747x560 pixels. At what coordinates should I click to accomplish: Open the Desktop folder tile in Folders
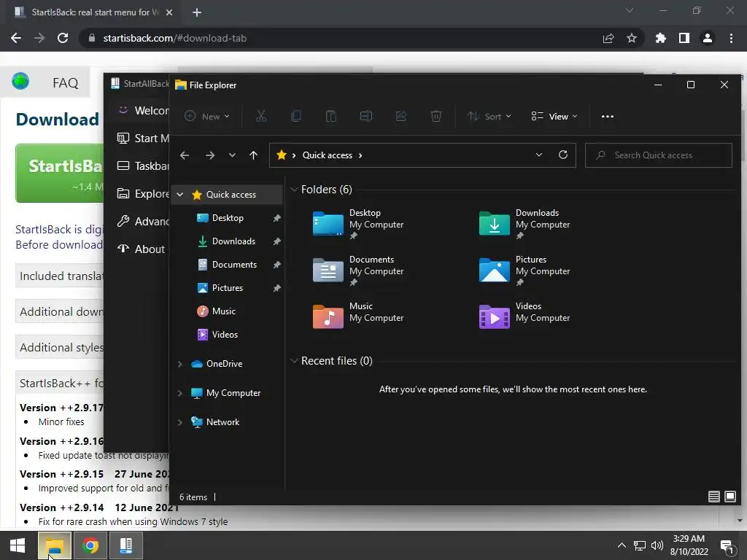coord(359,224)
